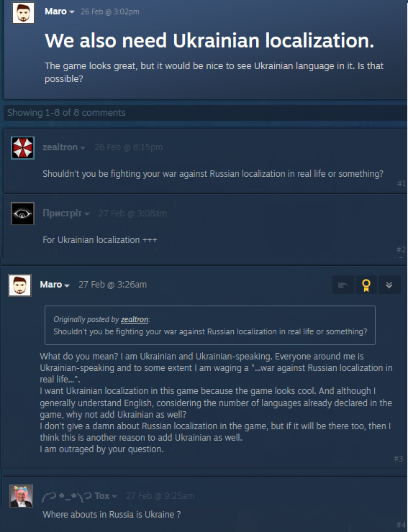
Task: Open the comment #1 permalink number
Action: tap(402, 183)
